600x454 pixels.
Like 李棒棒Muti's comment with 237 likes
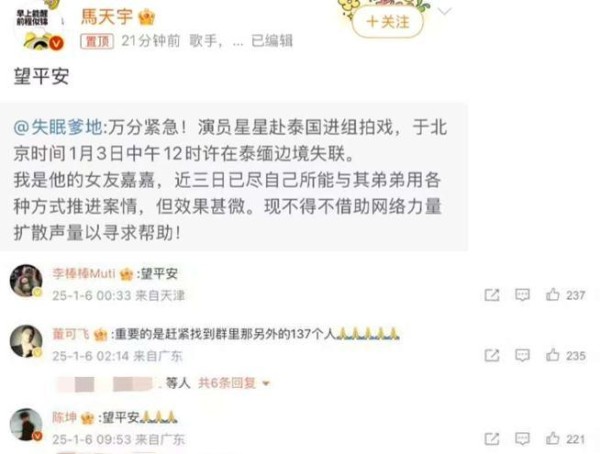point(565,295)
